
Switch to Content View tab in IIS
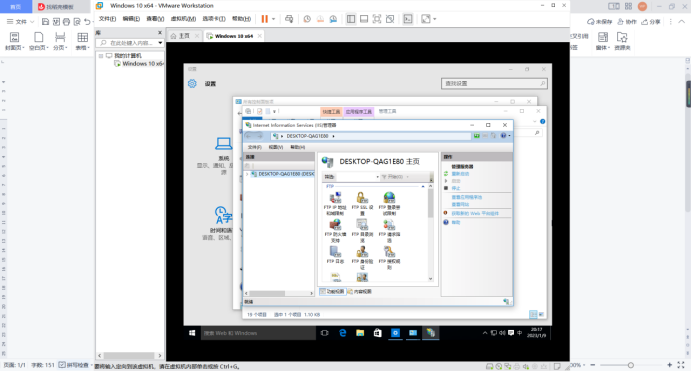pos(359,292)
